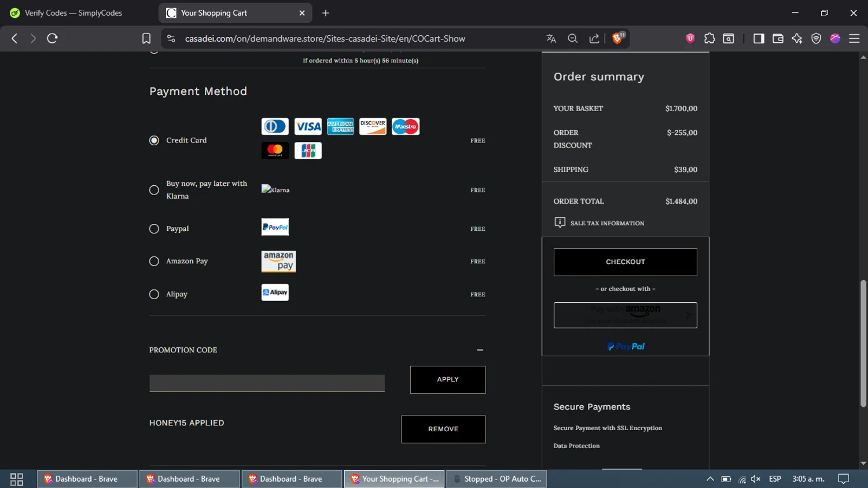Click the page's vertical scrollbar thumb

point(863,343)
